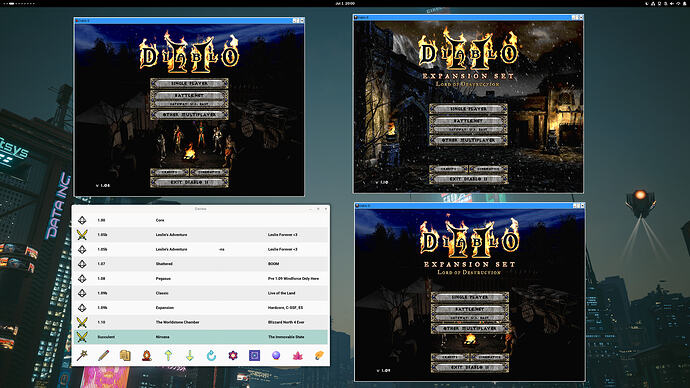
Task: Click the purple flower gear icon
Action: 233,355
